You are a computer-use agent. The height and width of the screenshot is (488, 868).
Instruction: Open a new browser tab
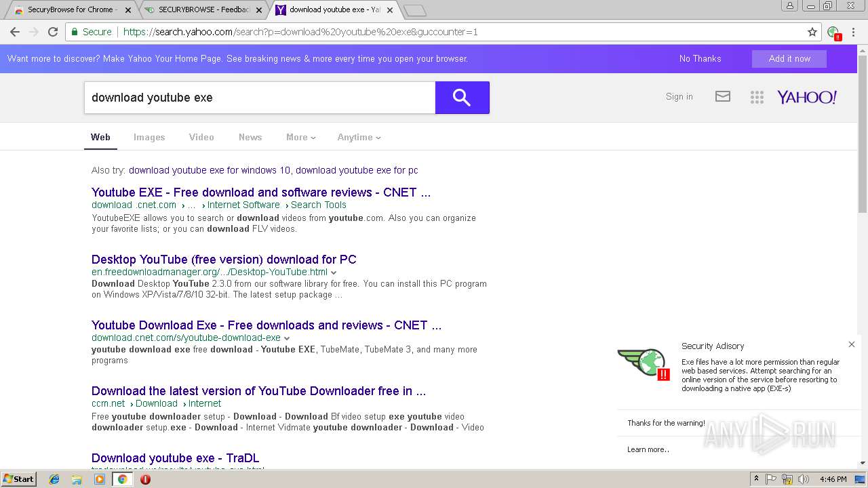(414, 10)
